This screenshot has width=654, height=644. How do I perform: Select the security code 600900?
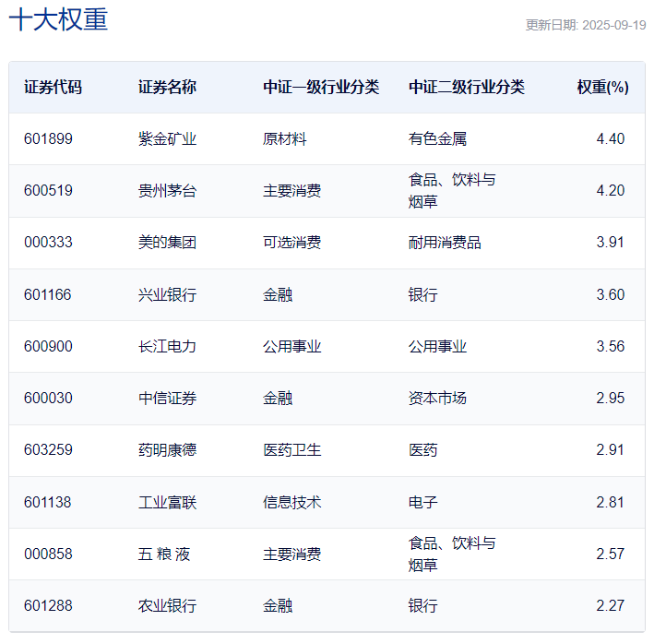[48, 346]
